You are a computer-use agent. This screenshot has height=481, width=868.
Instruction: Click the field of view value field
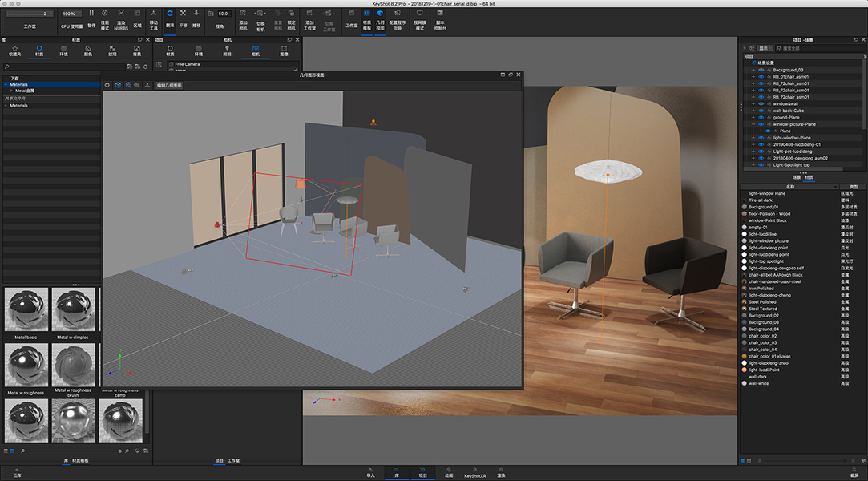click(x=224, y=14)
